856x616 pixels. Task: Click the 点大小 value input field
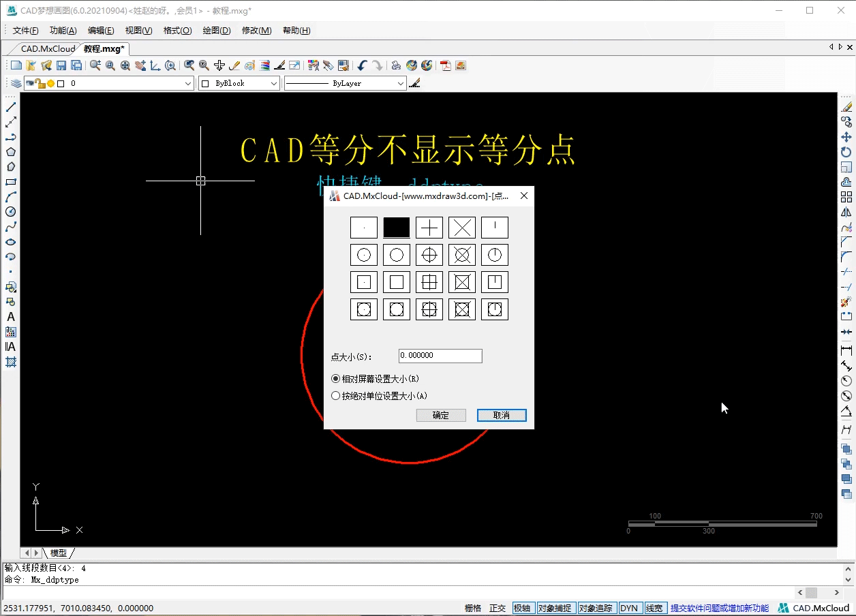pyautogui.click(x=440, y=355)
